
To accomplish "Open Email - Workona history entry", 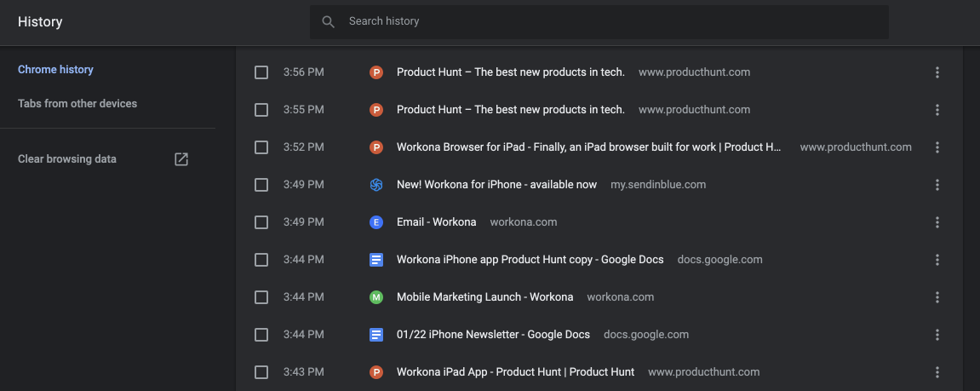I will (436, 222).
